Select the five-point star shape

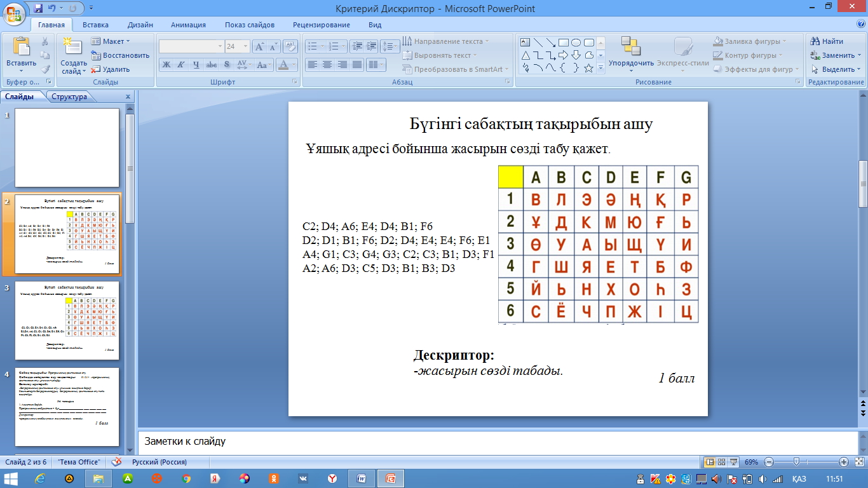coord(588,68)
